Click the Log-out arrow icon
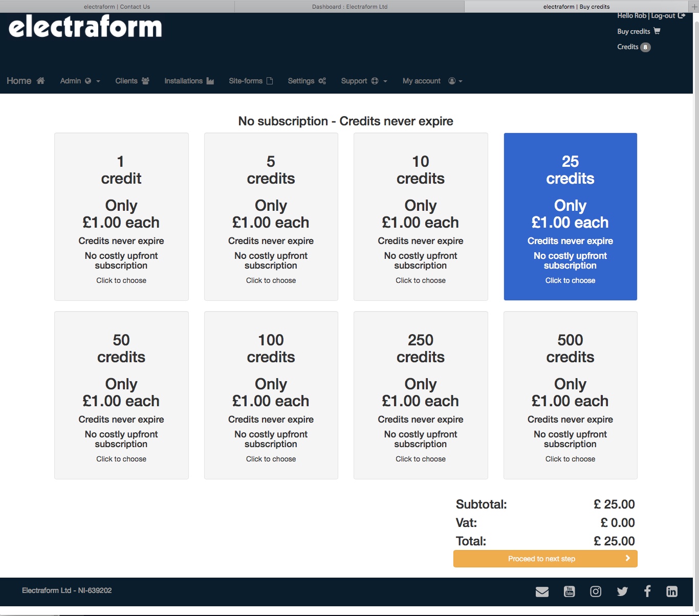This screenshot has width=699, height=616. click(682, 15)
